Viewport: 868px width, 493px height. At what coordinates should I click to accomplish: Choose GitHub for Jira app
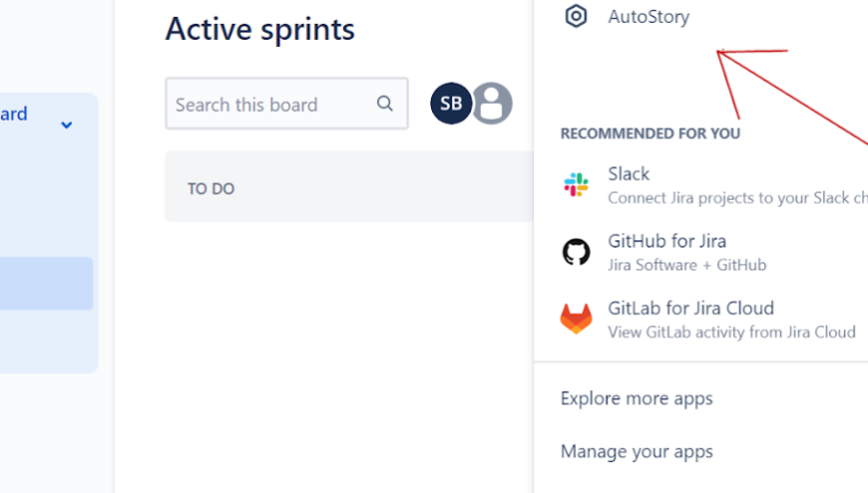click(x=666, y=241)
